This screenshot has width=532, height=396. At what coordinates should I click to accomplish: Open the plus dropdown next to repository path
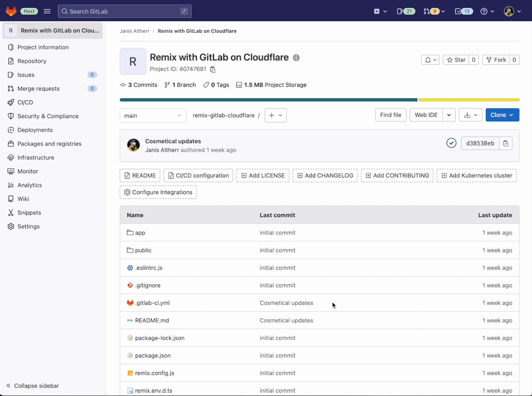(x=276, y=115)
